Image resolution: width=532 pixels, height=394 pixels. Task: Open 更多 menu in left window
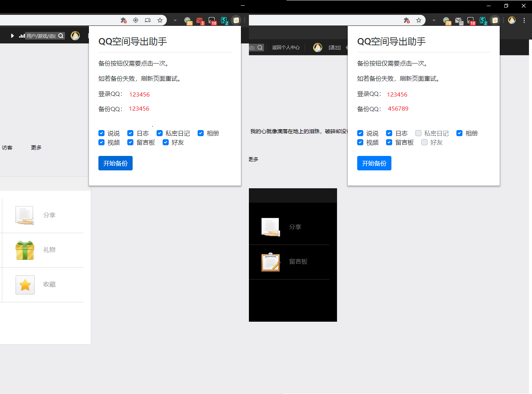point(36,148)
